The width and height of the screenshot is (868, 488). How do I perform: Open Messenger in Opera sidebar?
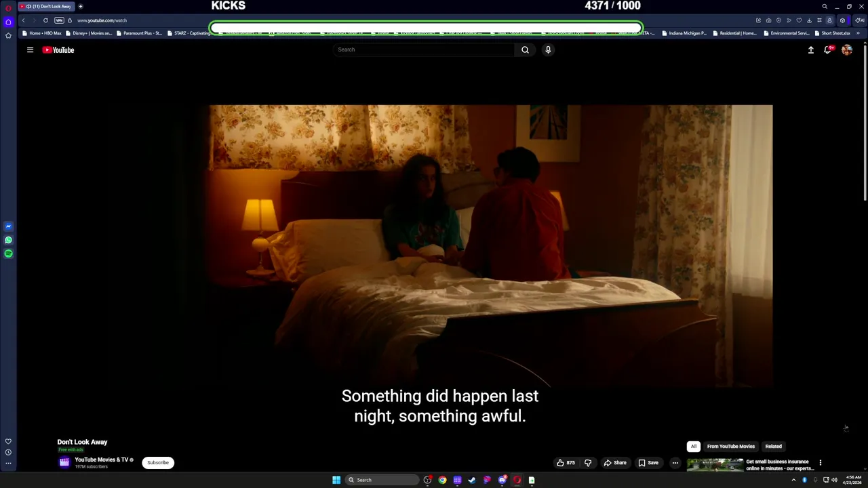point(8,226)
